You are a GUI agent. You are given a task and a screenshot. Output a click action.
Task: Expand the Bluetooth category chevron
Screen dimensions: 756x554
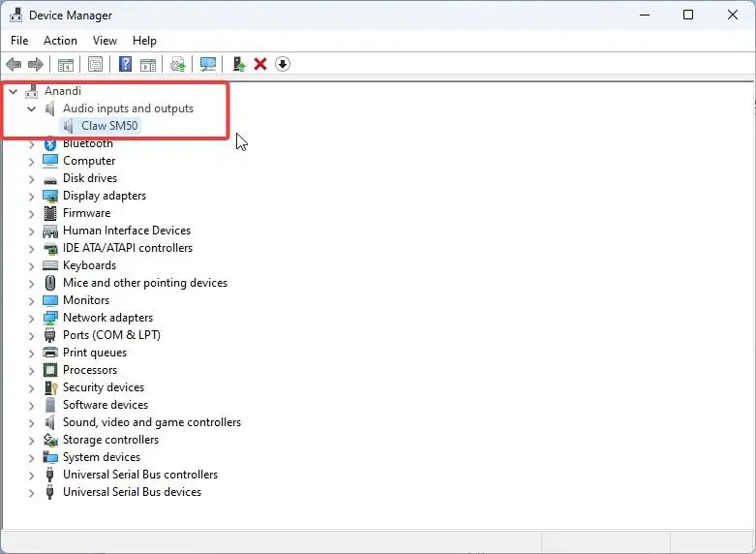tap(32, 143)
